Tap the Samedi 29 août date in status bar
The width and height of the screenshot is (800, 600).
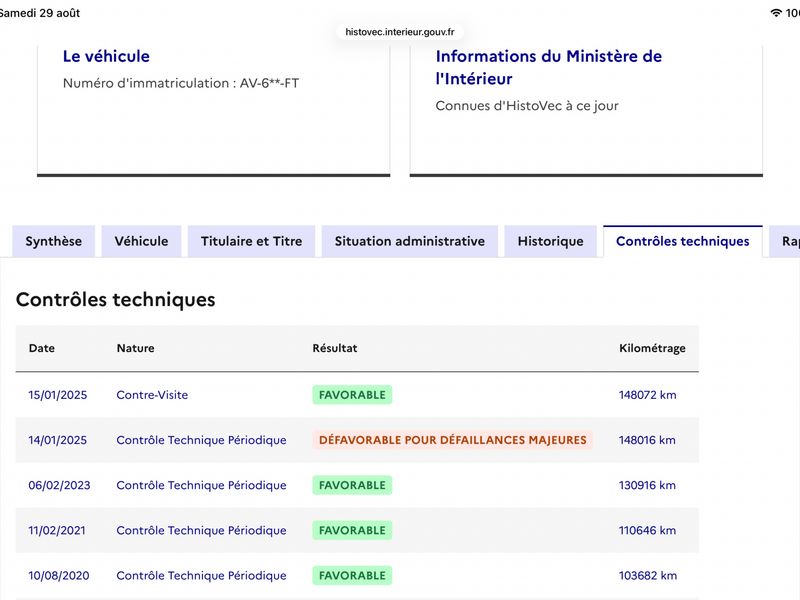40,13
